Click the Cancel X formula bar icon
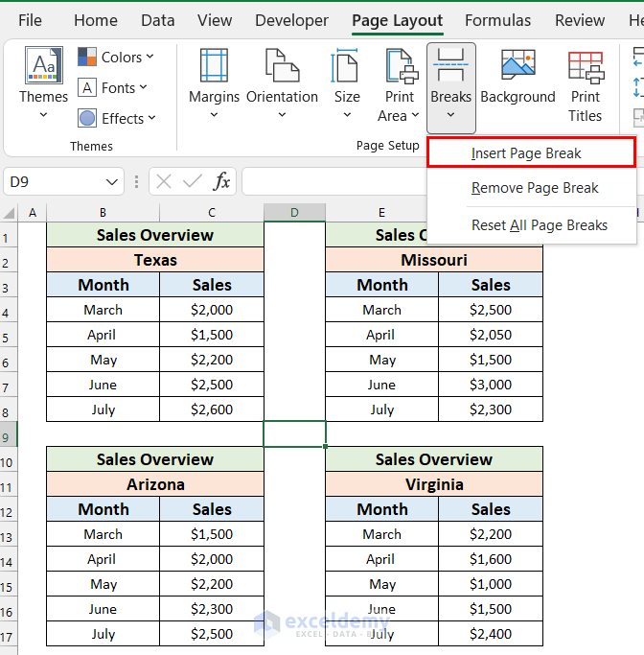The height and width of the screenshot is (655, 644). point(163,181)
